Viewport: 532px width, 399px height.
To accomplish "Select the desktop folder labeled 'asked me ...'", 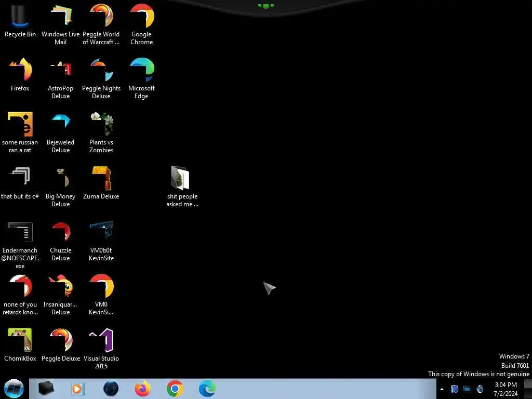I will click(x=182, y=187).
